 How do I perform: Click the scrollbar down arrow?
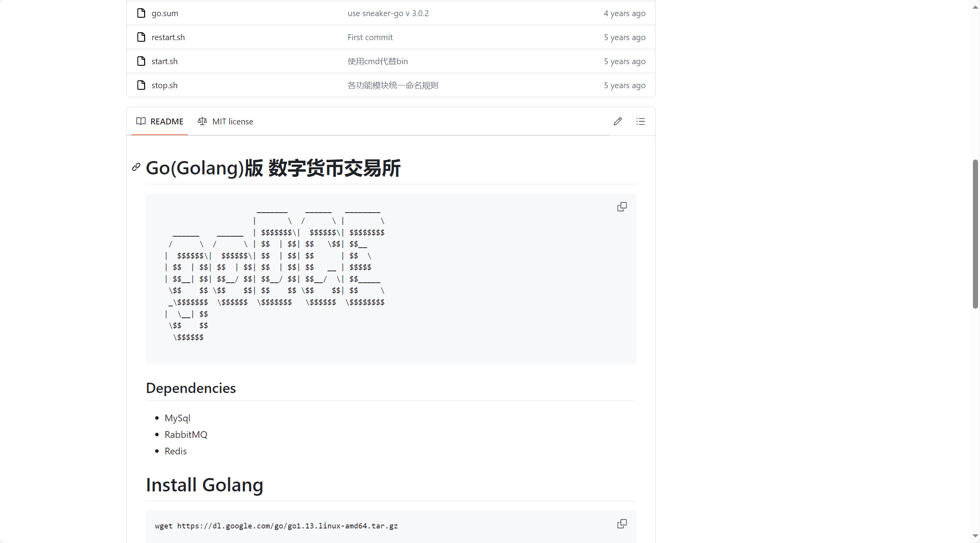click(975, 536)
